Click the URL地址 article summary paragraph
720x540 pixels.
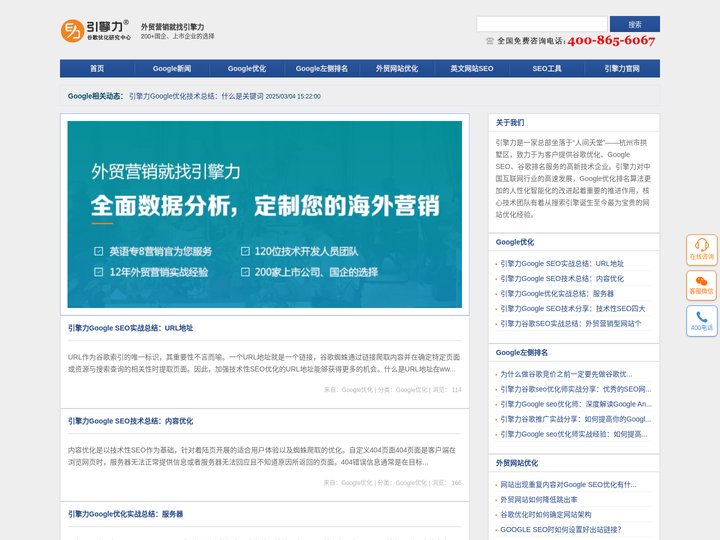(x=264, y=363)
